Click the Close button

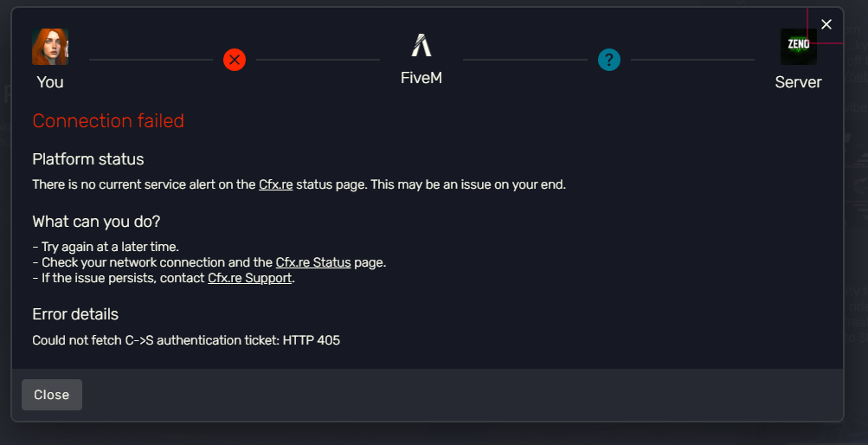click(52, 395)
